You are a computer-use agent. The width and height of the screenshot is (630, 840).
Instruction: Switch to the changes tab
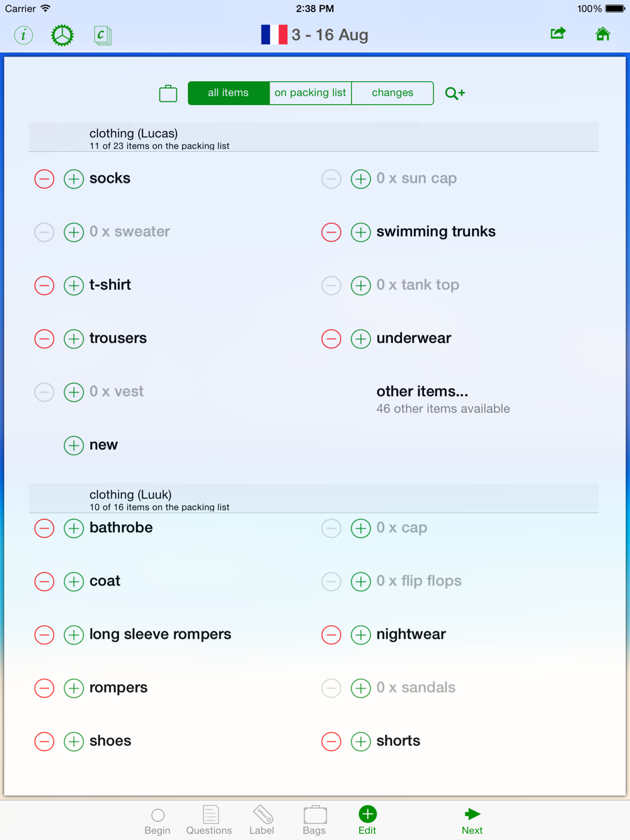pyautogui.click(x=392, y=93)
